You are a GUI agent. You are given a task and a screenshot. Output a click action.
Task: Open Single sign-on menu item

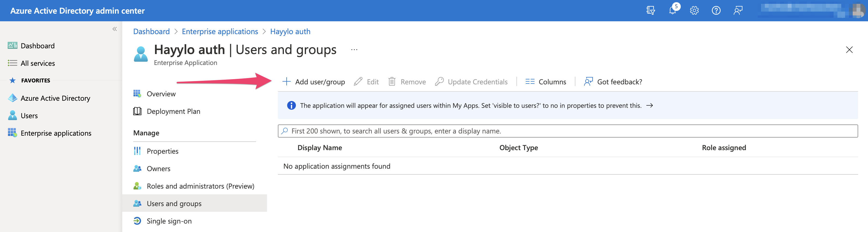[x=169, y=221]
